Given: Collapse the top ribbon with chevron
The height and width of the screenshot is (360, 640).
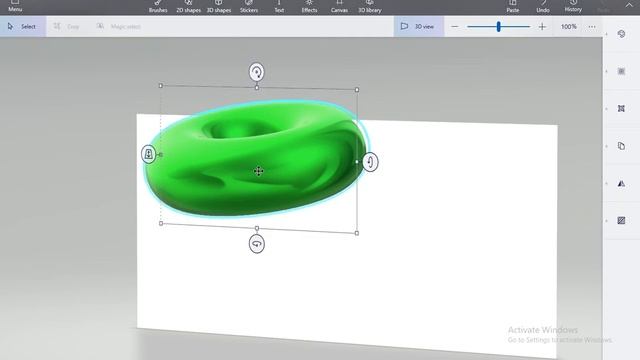Looking at the screenshot, I should tap(629, 5).
